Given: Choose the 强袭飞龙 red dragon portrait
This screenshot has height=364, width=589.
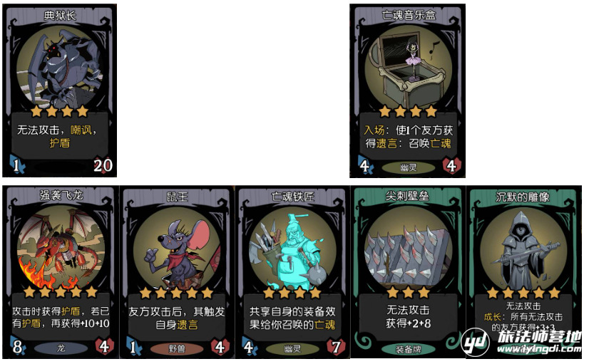Looking at the screenshot, I should click(61, 249).
